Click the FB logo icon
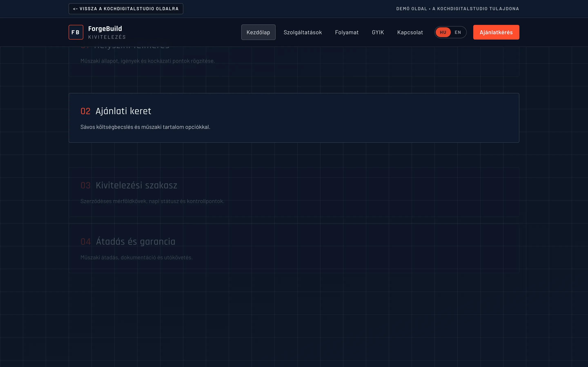588x367 pixels. (76, 32)
